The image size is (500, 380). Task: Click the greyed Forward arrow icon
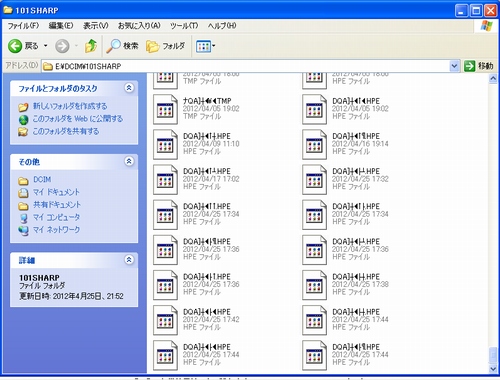(62, 46)
